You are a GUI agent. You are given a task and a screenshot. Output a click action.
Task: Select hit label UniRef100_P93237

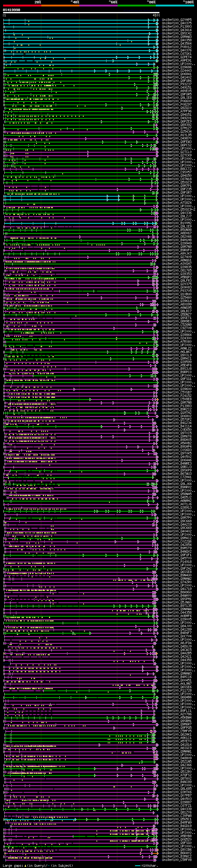(x=177, y=84)
